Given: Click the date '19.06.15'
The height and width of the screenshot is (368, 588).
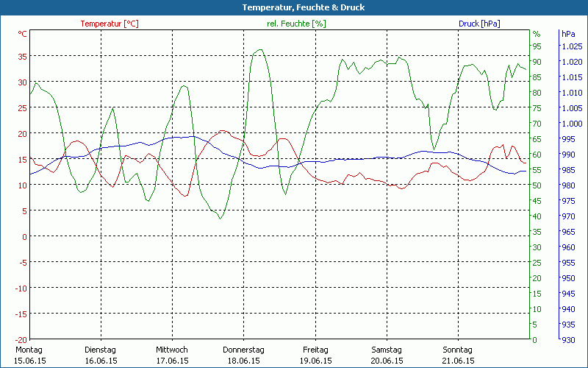Looking at the screenshot, I should (x=316, y=361).
